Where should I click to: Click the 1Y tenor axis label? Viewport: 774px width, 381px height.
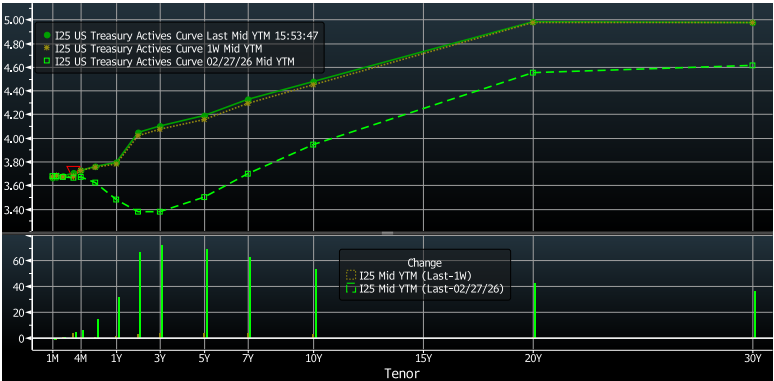point(116,358)
